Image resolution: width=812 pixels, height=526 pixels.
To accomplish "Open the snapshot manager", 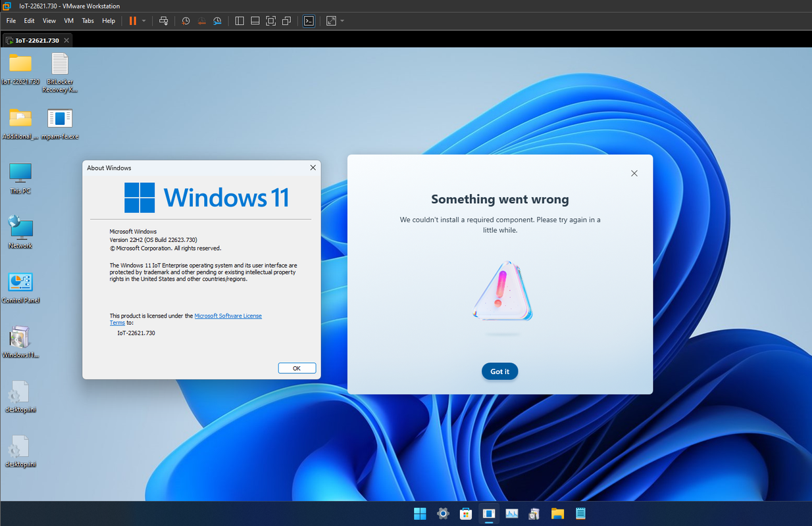I will coord(217,21).
